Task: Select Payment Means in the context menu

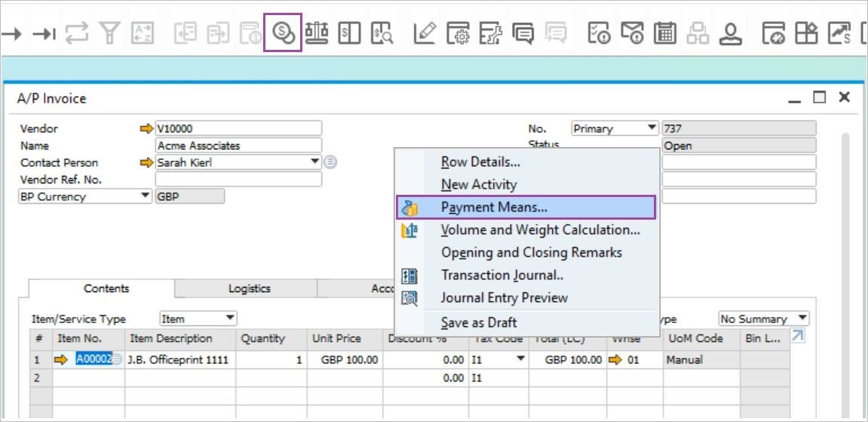Action: click(x=526, y=207)
